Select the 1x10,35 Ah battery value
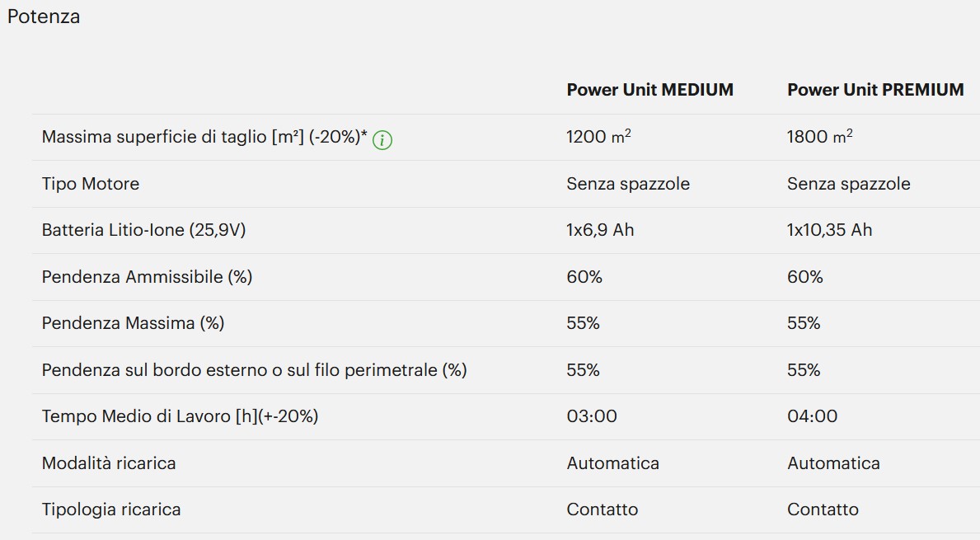 [x=830, y=230]
